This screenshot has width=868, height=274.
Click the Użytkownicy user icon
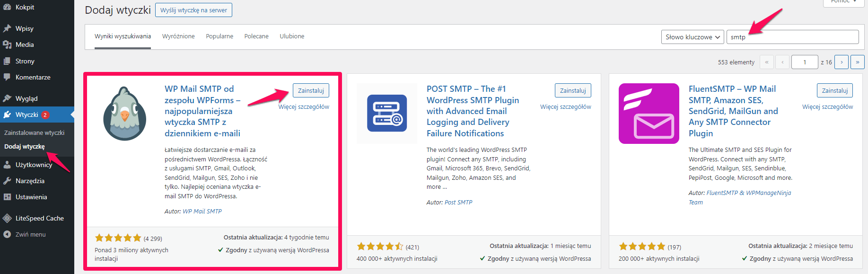(x=7, y=165)
